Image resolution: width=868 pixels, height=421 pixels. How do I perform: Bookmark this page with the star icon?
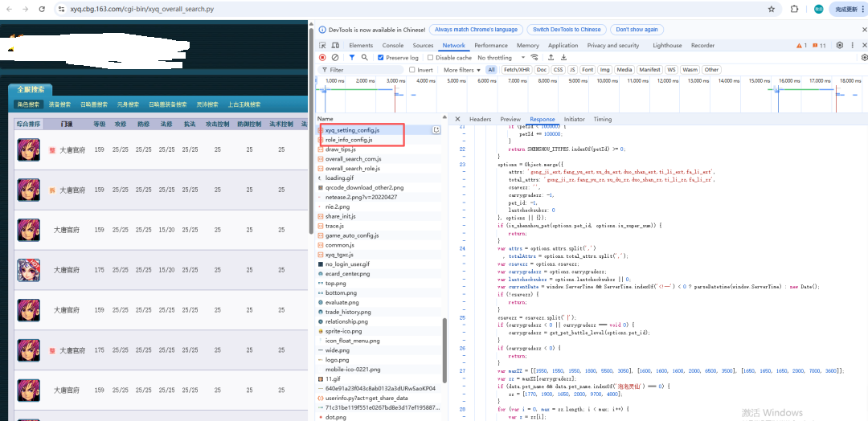(771, 10)
